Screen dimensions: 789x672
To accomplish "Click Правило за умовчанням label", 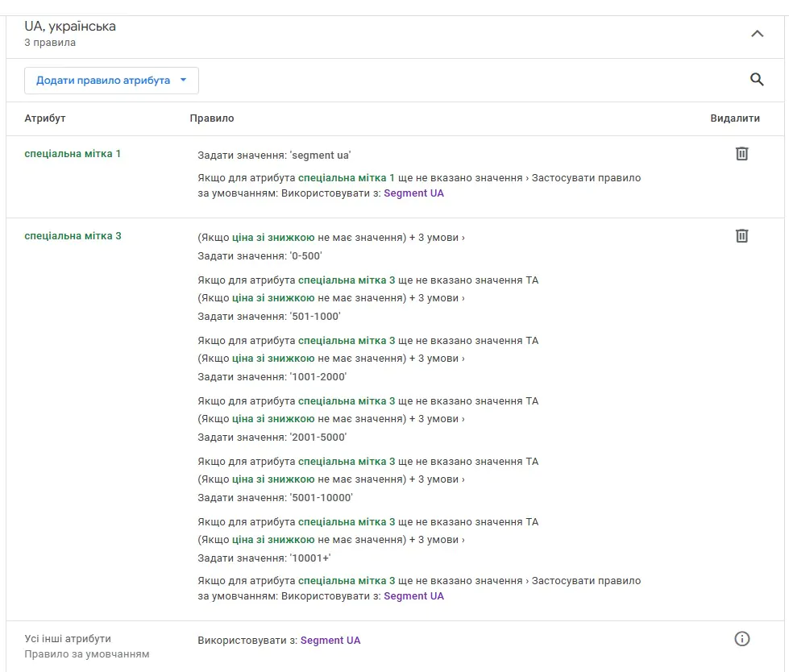I will point(86,654).
